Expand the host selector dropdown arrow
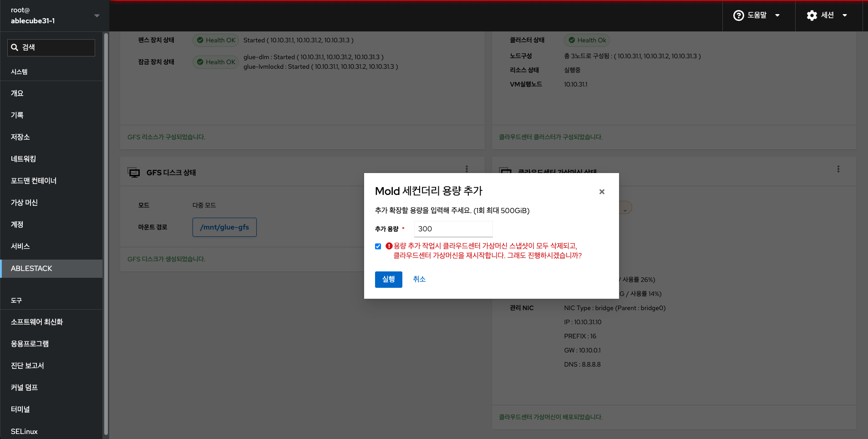The width and height of the screenshot is (868, 439). click(x=96, y=15)
